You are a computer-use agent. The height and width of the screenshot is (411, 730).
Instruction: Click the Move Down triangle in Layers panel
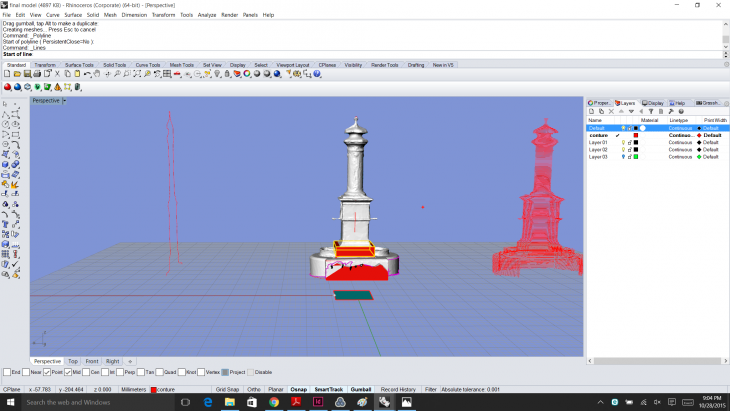tap(631, 111)
